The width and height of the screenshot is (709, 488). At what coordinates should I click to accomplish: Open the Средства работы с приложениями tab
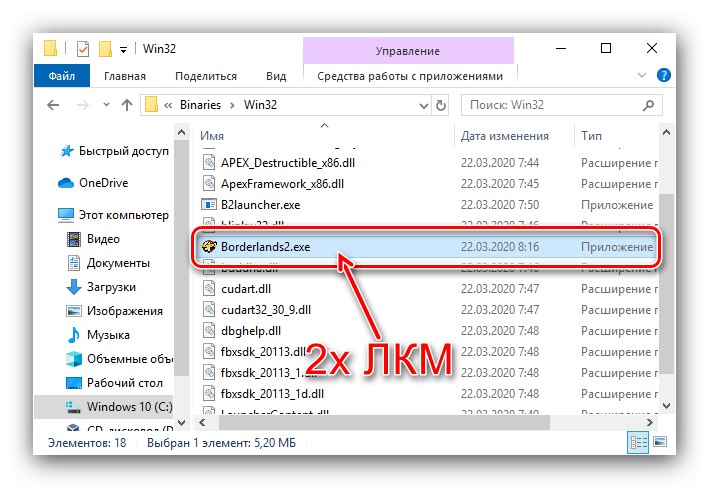(410, 76)
